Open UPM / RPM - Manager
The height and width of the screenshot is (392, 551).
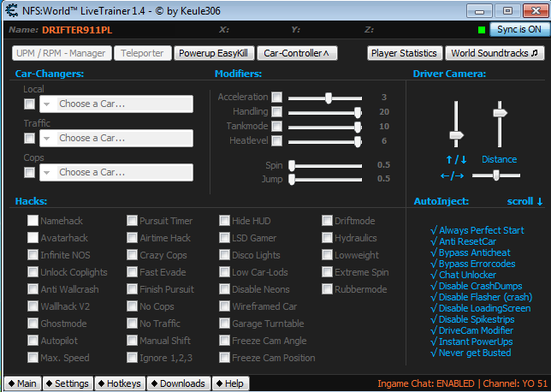pos(62,53)
